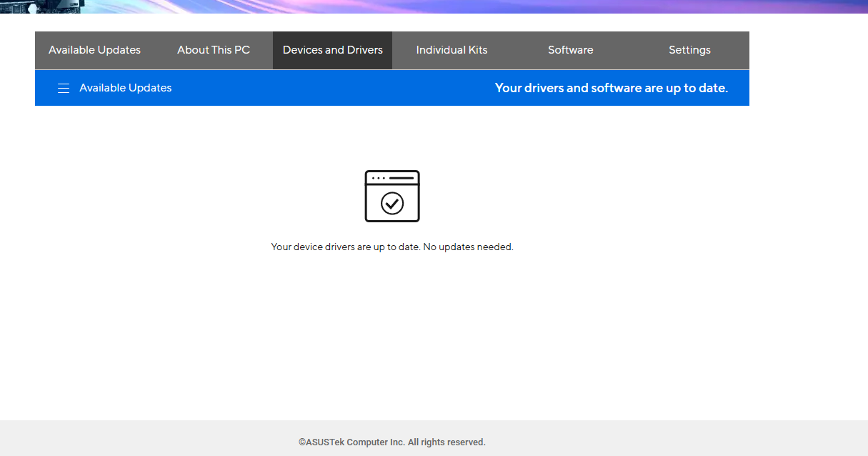Click "Your drivers and software are up to date."
This screenshot has width=868, height=456.
[612, 88]
